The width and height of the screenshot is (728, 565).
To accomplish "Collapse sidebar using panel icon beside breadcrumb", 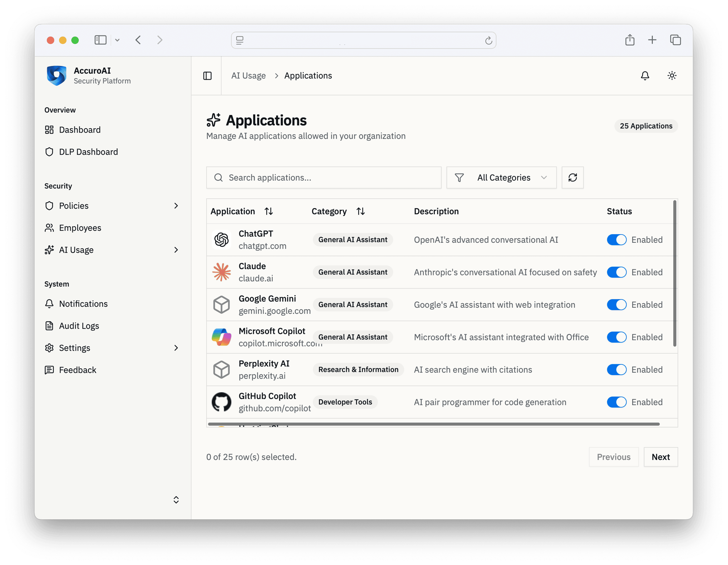I will click(207, 76).
